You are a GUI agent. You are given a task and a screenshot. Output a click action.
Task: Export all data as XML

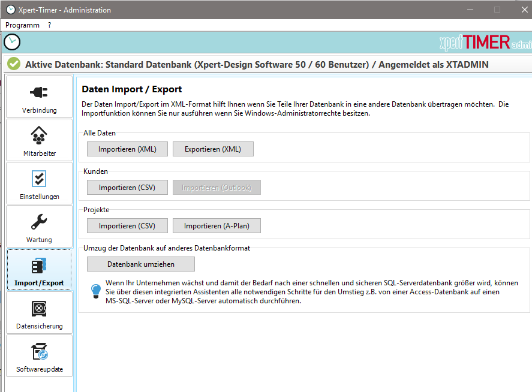(x=213, y=149)
